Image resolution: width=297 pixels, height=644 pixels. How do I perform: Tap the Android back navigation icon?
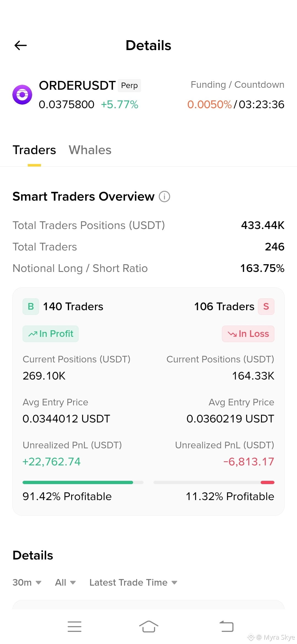226,626
